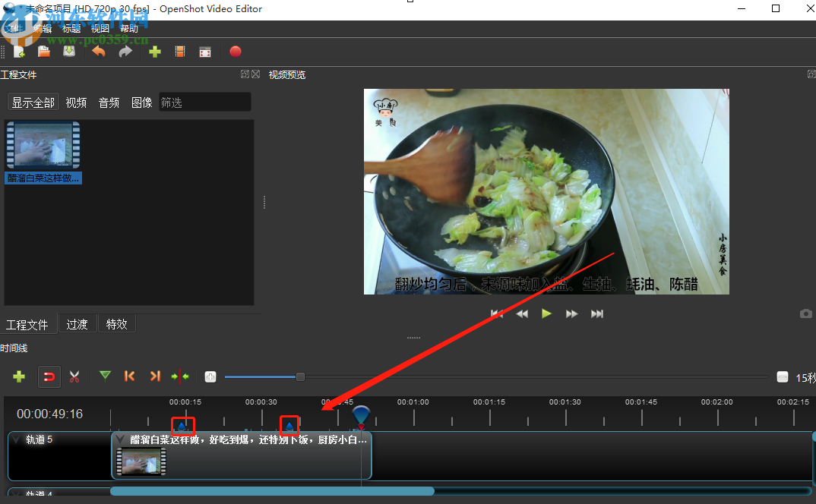Expand the 轨道 5 track menu arrow

(x=17, y=439)
